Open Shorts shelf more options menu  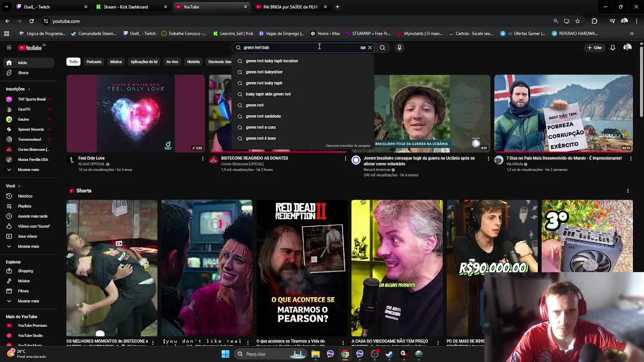pos(628,191)
